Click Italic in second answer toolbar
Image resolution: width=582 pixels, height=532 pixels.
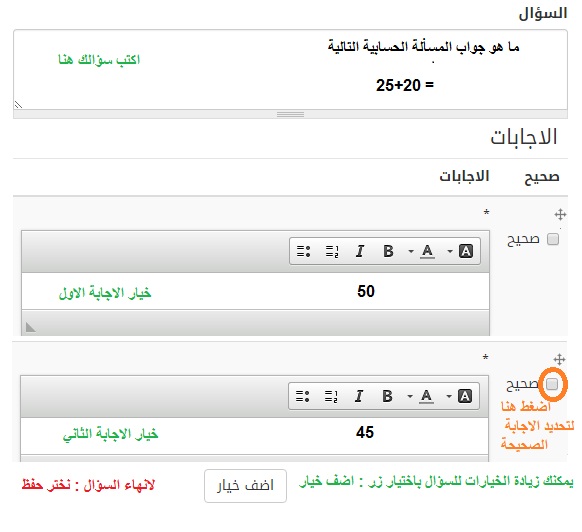pyautogui.click(x=359, y=396)
